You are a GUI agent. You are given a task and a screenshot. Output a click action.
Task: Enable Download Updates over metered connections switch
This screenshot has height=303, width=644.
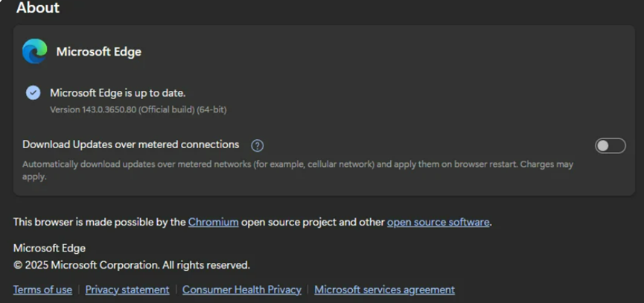tap(610, 145)
